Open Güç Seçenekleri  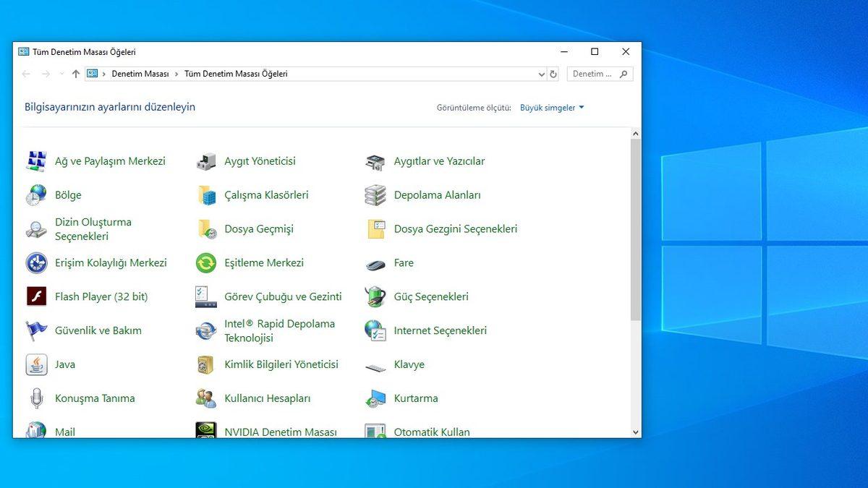(430, 296)
